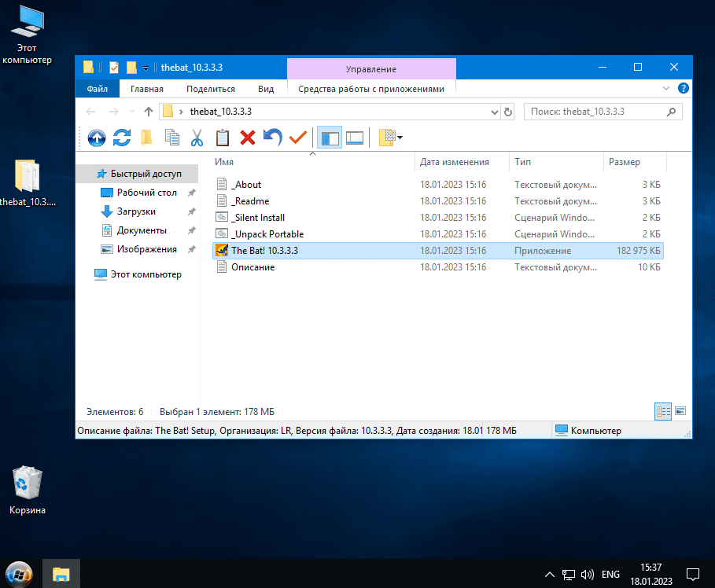715x588 pixels.
Task: Click the pin icon next to Документы
Action: tap(192, 230)
